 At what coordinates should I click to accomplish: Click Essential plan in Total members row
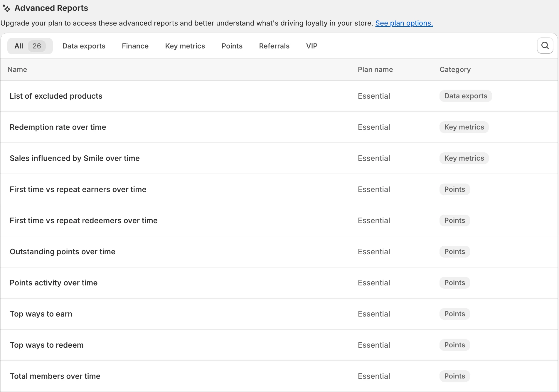(374, 376)
